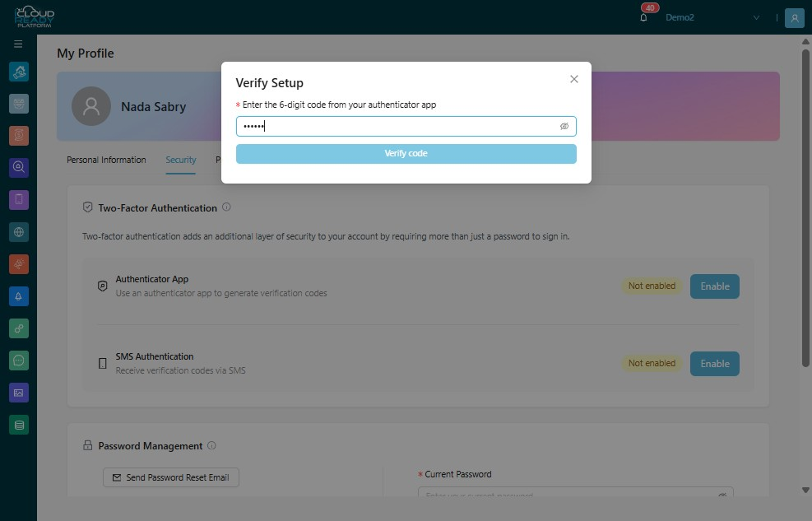Open the blue bell sidebar icon
The width and height of the screenshot is (812, 521).
tap(19, 296)
